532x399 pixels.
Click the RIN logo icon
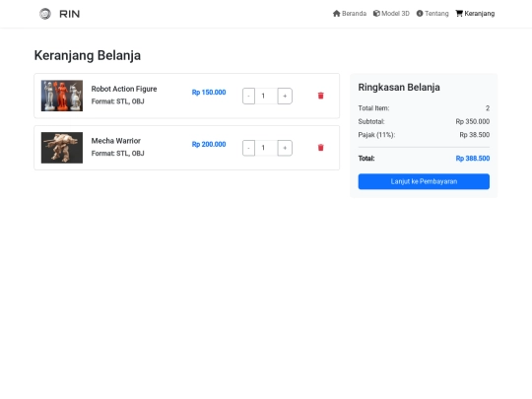(45, 14)
